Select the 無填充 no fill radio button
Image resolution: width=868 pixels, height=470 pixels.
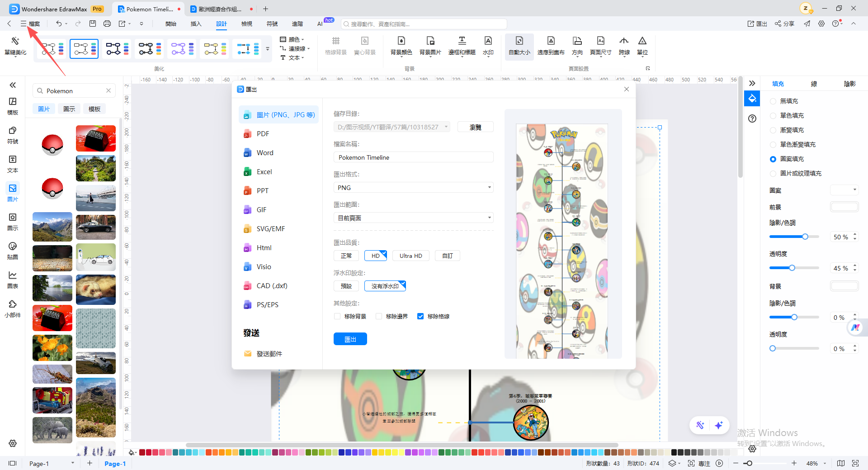pos(773,101)
